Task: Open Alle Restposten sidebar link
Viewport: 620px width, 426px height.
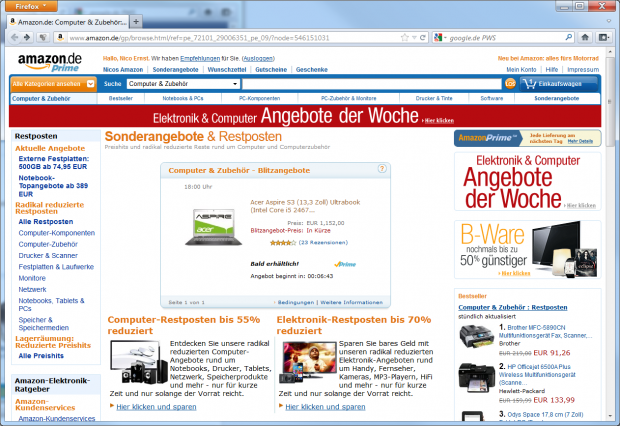Action: click(46, 222)
